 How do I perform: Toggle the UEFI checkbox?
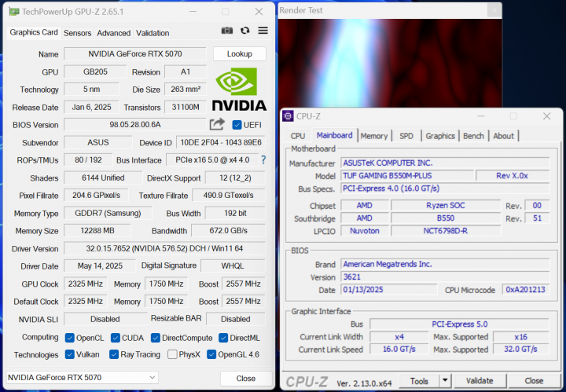[x=237, y=125]
